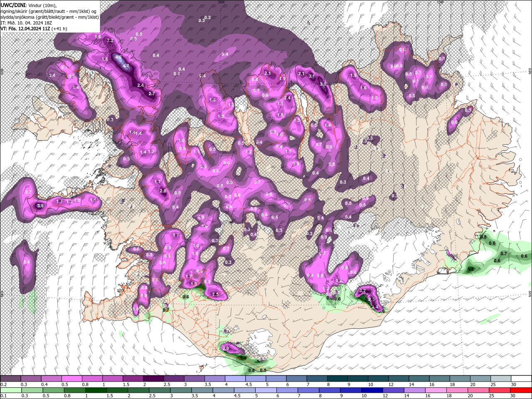Select the 'slydda/snjókoma' snow legend description line
Screen dimensions: 532x399
[49, 17]
